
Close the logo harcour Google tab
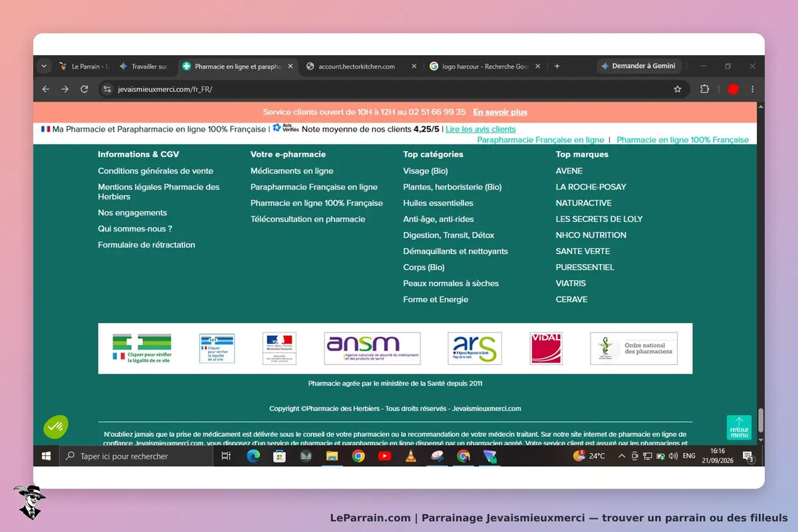[539, 66]
